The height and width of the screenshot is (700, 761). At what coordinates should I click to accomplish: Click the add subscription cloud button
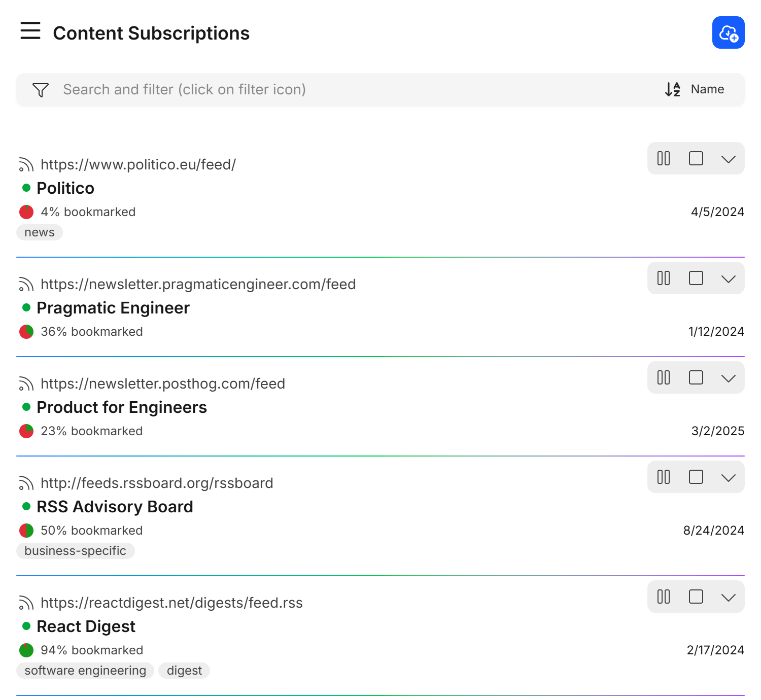(728, 33)
